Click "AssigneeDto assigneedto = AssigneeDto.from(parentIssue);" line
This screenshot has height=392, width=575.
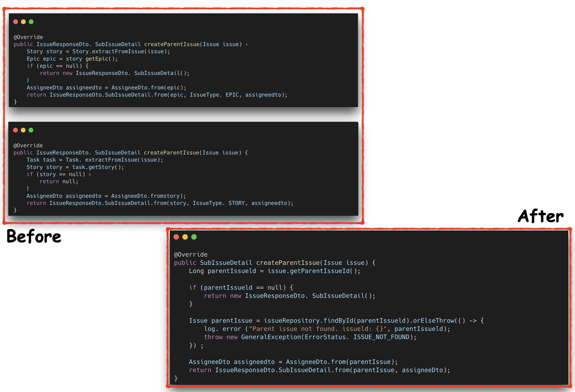click(293, 362)
